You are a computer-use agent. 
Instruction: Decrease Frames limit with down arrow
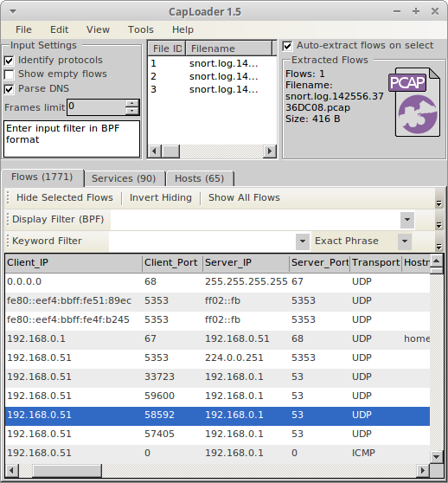132,111
